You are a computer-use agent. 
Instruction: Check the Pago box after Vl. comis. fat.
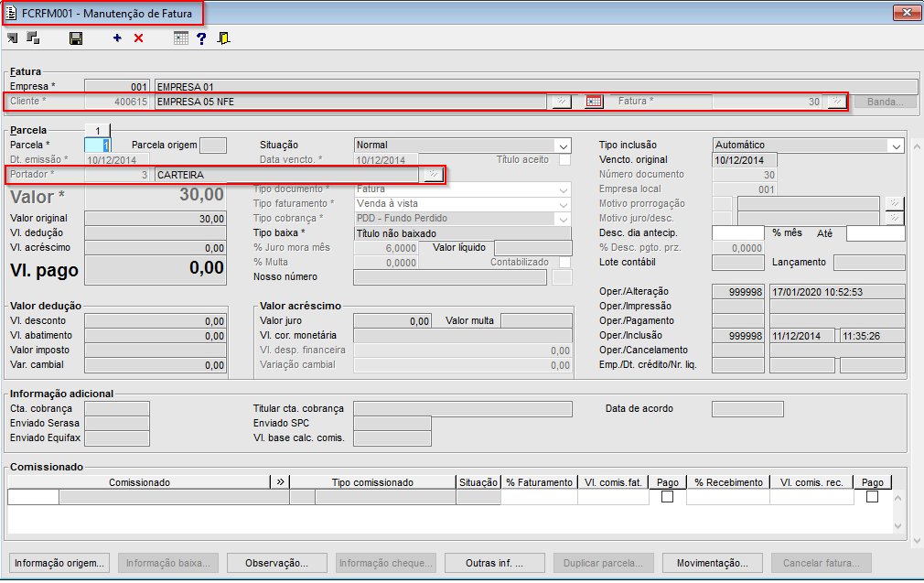coord(667,497)
